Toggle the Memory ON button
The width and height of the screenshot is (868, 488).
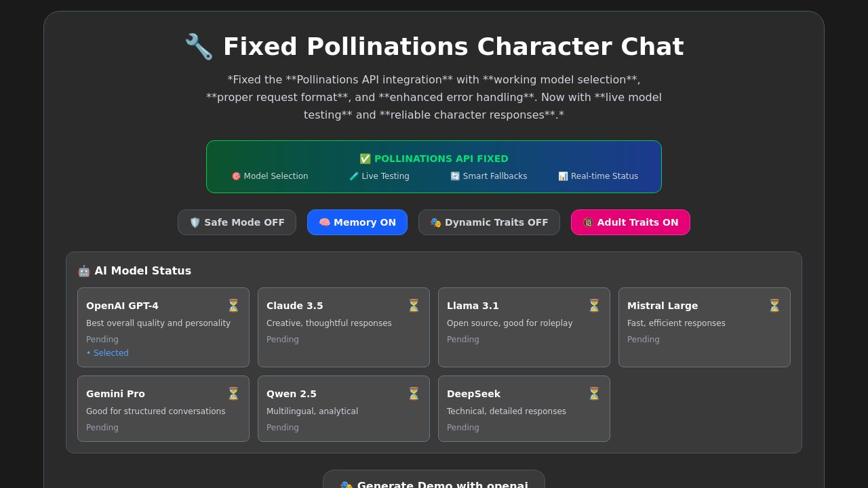click(357, 222)
